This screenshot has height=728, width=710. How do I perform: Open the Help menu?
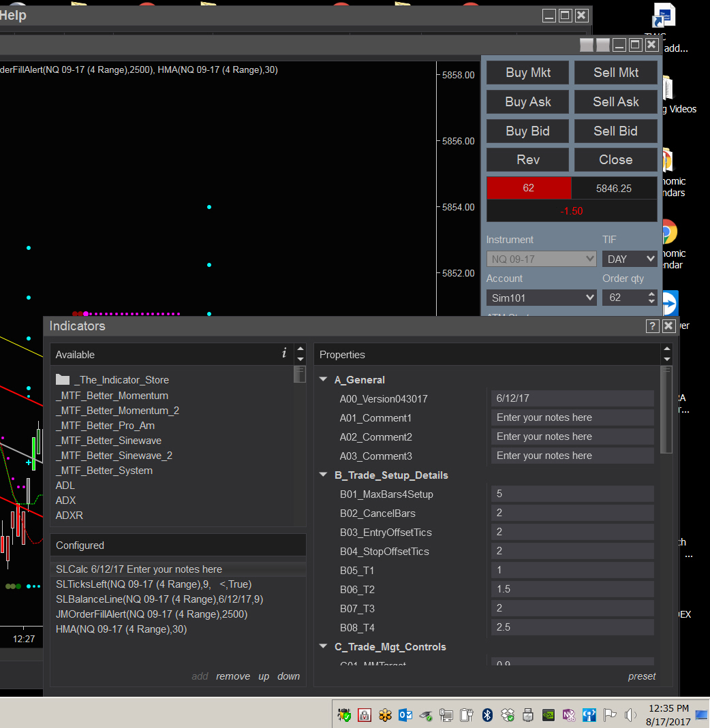click(x=13, y=15)
